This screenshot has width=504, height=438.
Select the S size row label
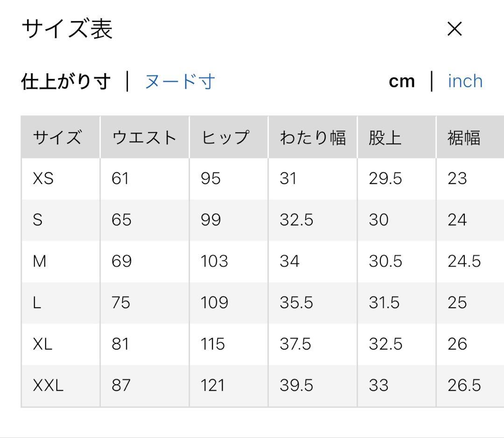[x=38, y=220]
